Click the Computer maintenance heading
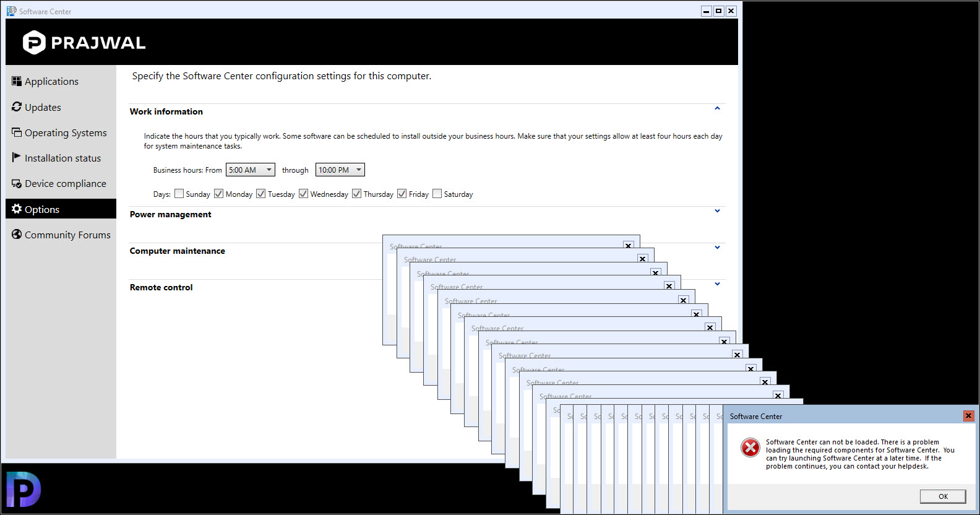 tap(177, 251)
